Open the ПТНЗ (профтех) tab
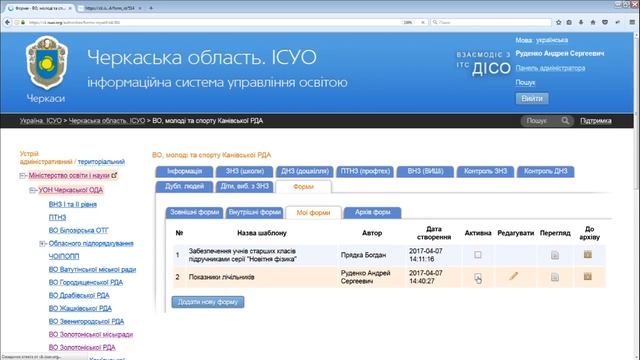The width and height of the screenshot is (640, 360). click(x=365, y=171)
